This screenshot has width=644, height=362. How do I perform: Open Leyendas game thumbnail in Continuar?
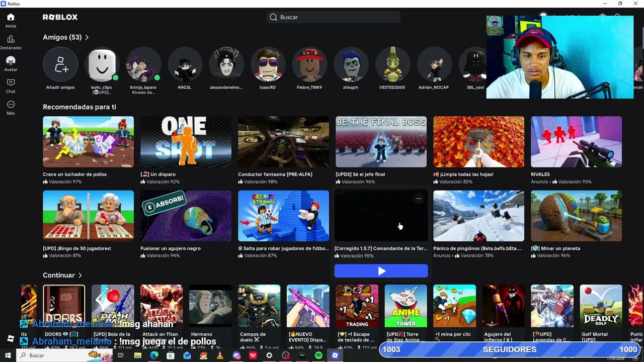[x=552, y=306]
